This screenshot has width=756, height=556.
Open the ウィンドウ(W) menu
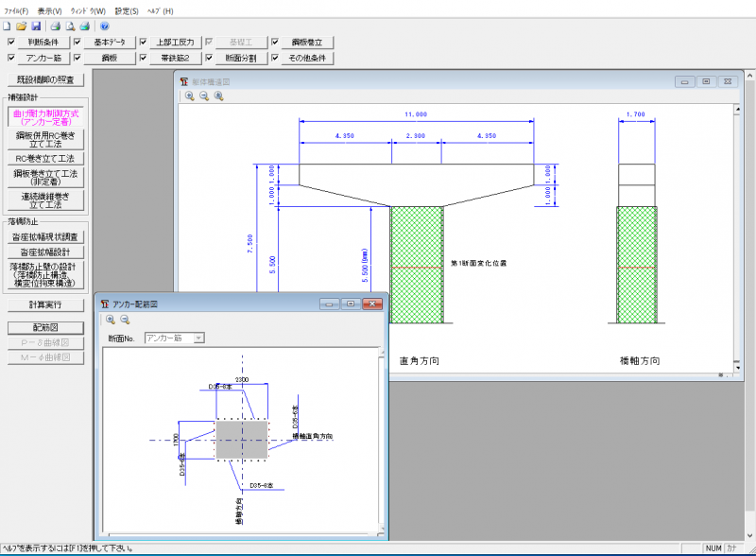click(x=88, y=10)
